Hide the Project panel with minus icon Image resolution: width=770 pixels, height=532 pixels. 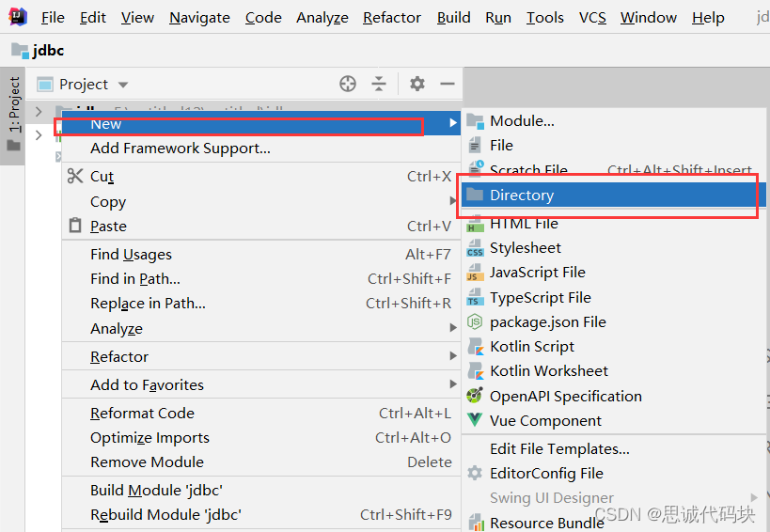[447, 84]
